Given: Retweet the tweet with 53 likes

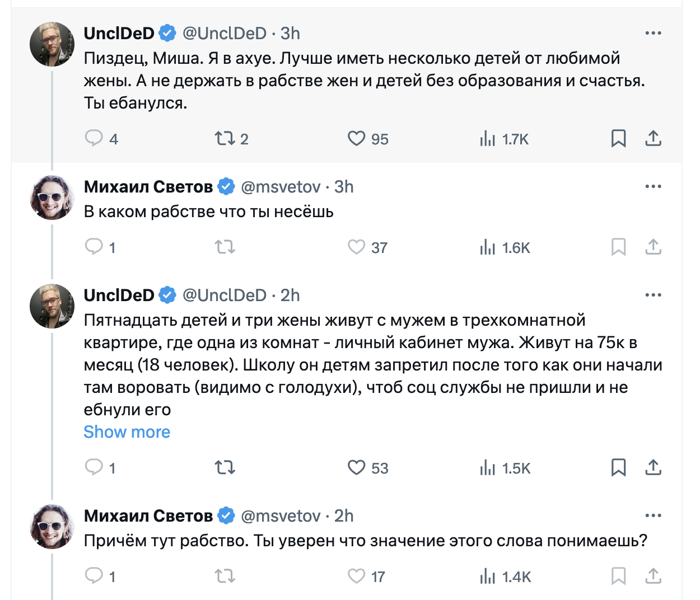Looking at the screenshot, I should [225, 467].
